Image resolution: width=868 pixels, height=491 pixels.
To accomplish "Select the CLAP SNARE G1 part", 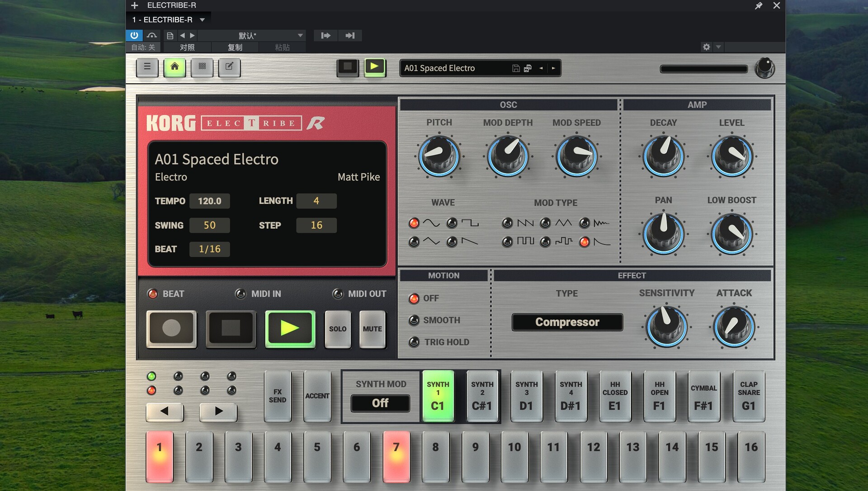I will [x=749, y=396].
